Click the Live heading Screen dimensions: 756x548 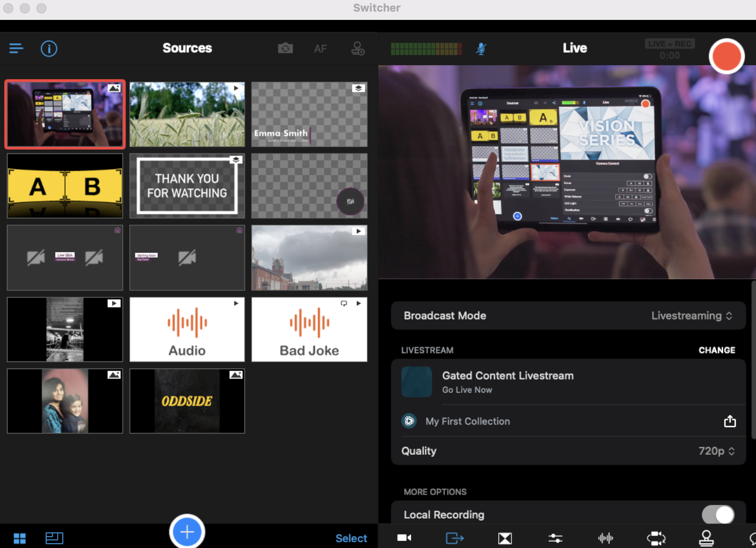(575, 48)
